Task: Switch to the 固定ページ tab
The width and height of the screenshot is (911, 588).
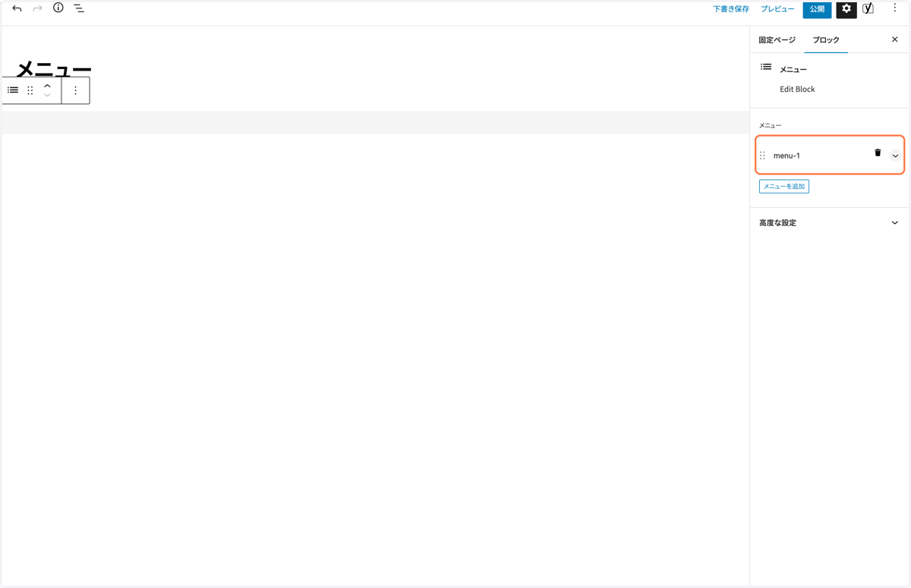Action: [x=777, y=39]
